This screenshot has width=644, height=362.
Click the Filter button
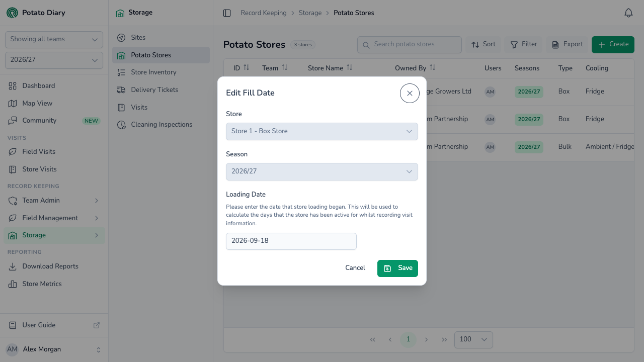click(x=524, y=45)
